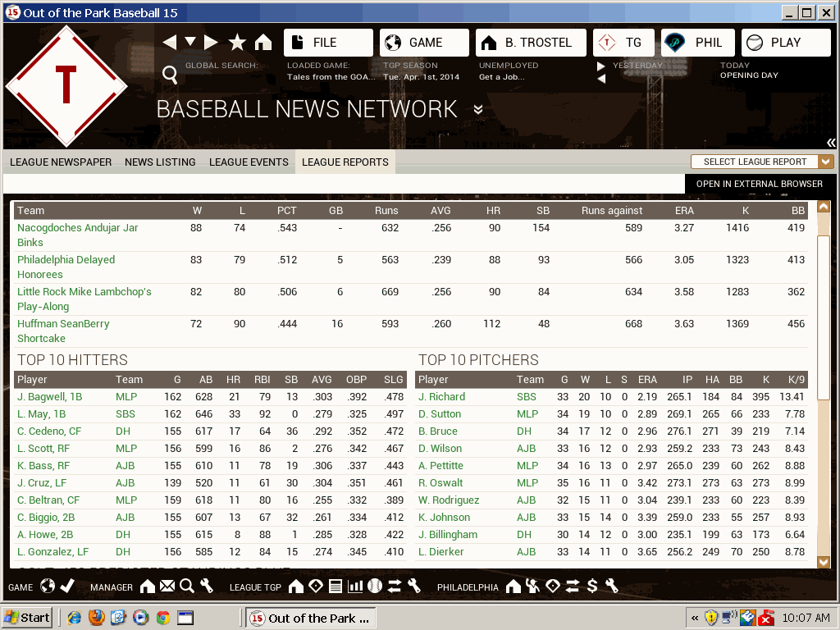Click SBS team link for L. May

126,414
